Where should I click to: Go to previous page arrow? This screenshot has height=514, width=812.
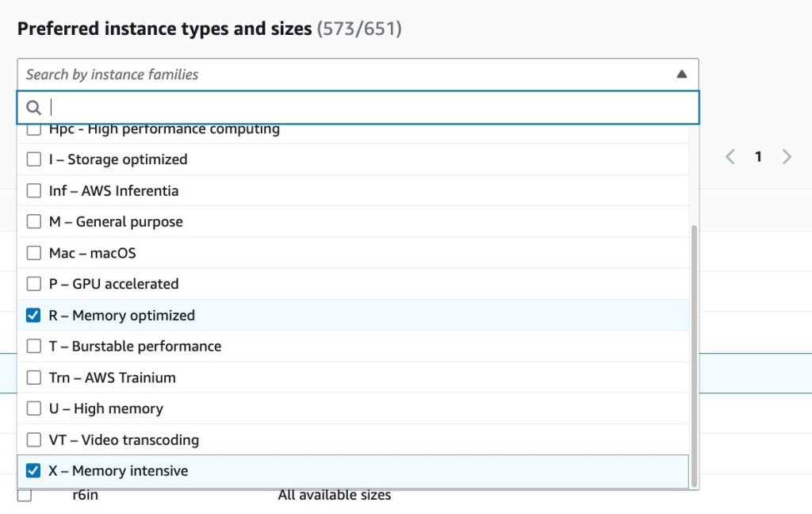(730, 156)
